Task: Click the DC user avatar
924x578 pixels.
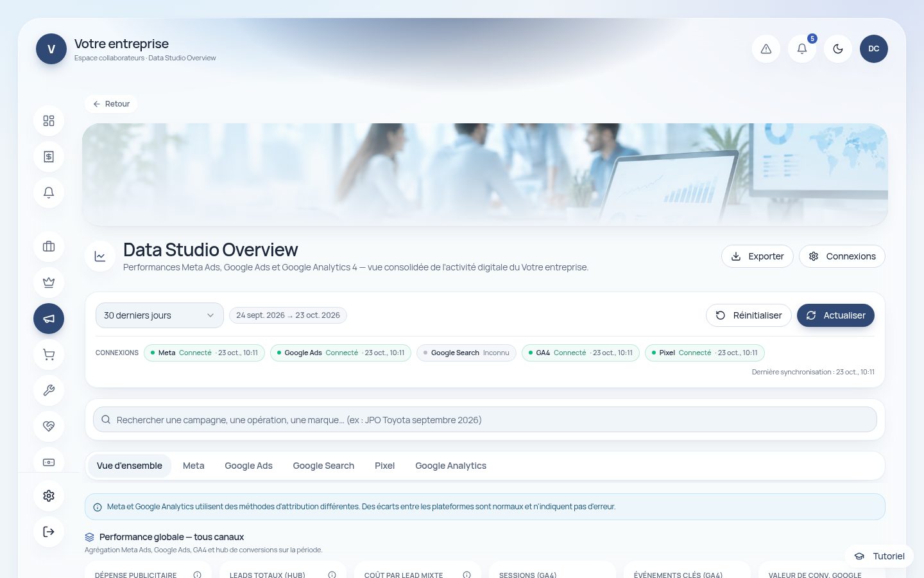Action: pyautogui.click(x=874, y=49)
